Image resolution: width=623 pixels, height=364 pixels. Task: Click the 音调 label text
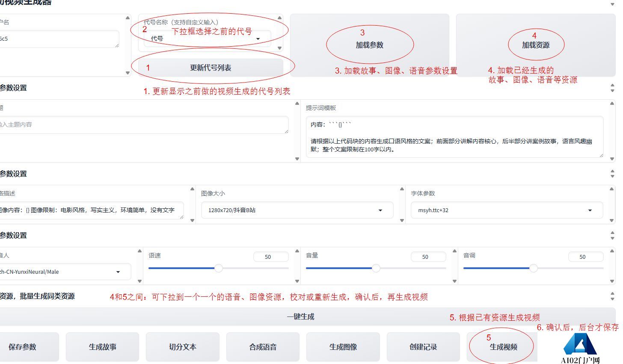click(469, 255)
